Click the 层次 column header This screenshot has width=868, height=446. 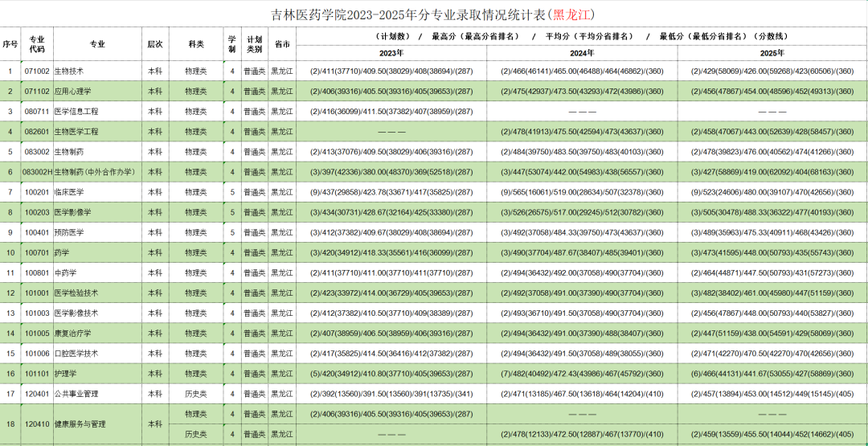tap(156, 44)
